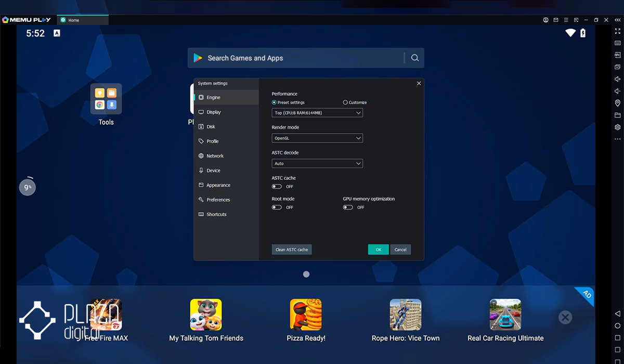Click the Clean ASTC cache button
The image size is (624, 364).
point(292,250)
